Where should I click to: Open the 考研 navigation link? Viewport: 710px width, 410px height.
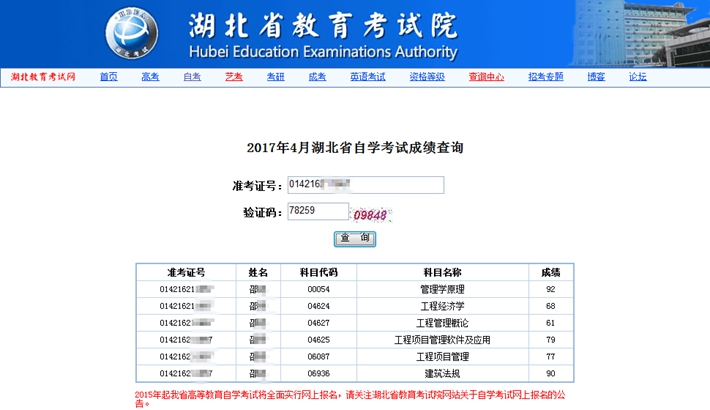[x=275, y=77]
